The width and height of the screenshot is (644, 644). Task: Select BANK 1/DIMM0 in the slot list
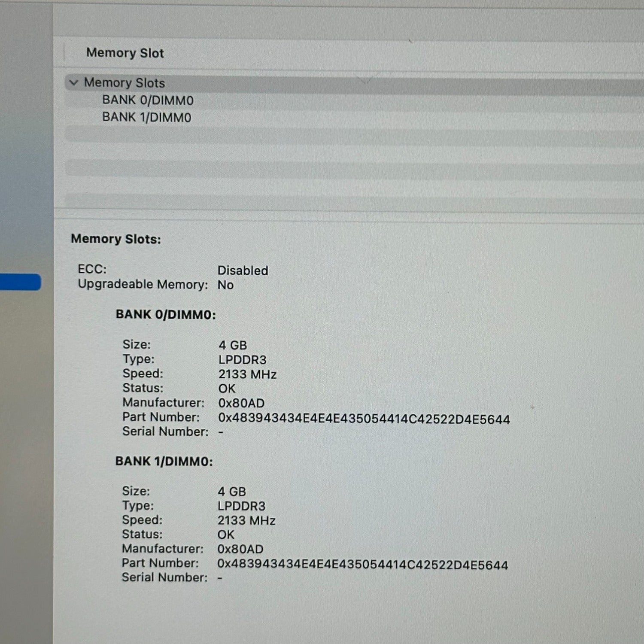point(146,118)
